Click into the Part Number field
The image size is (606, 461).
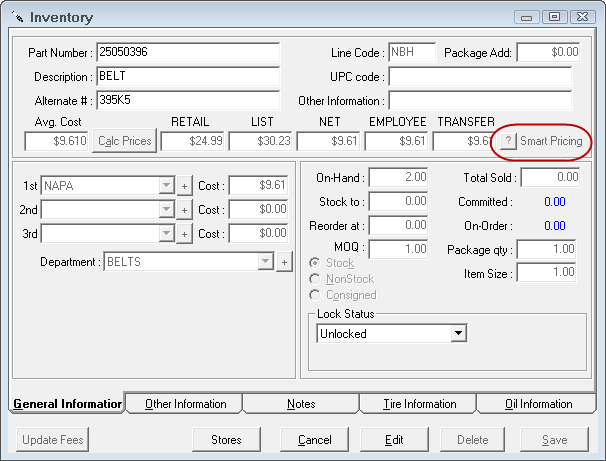tap(187, 52)
